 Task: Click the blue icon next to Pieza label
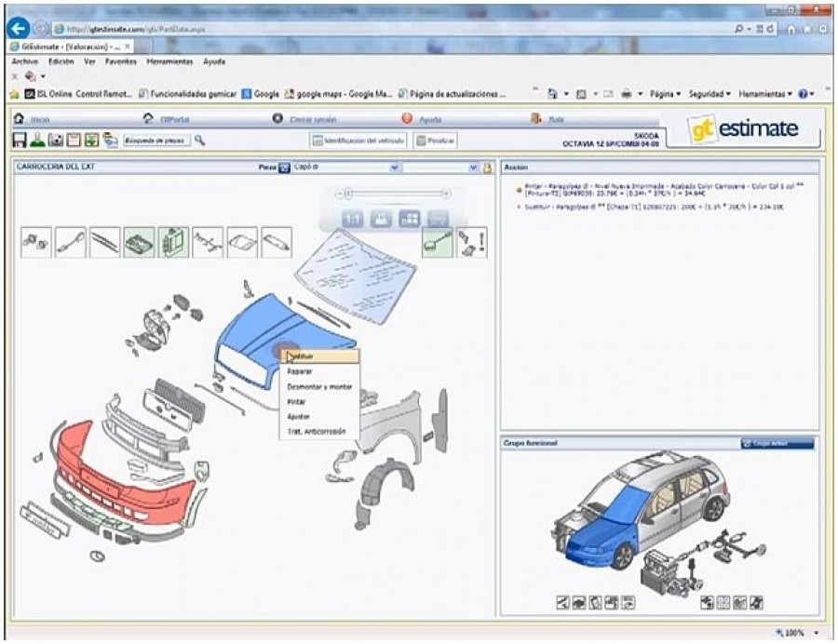click(x=284, y=168)
